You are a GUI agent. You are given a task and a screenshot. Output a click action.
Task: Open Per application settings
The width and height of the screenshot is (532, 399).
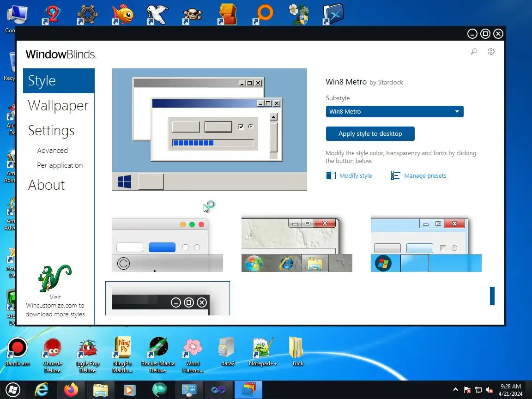[60, 165]
